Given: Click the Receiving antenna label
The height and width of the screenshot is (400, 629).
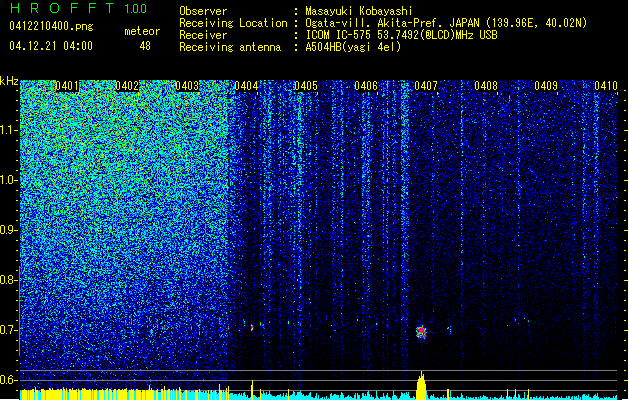Looking at the screenshot, I should [230, 47].
